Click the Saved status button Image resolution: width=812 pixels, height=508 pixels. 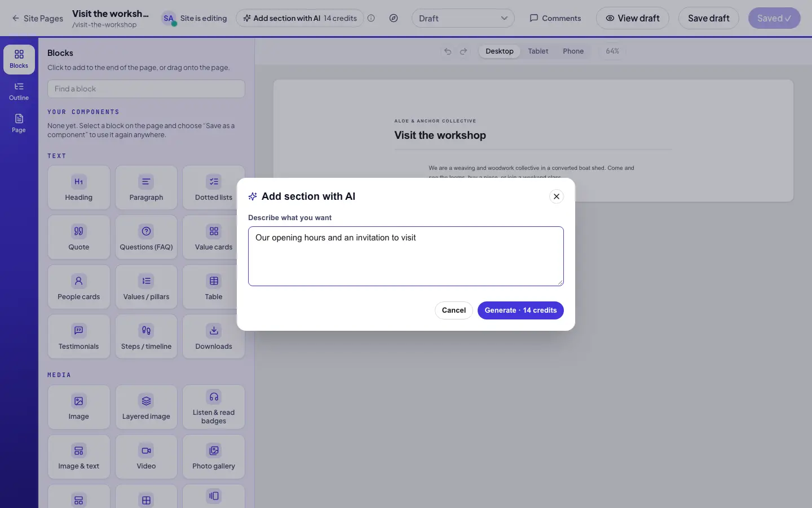(x=774, y=18)
